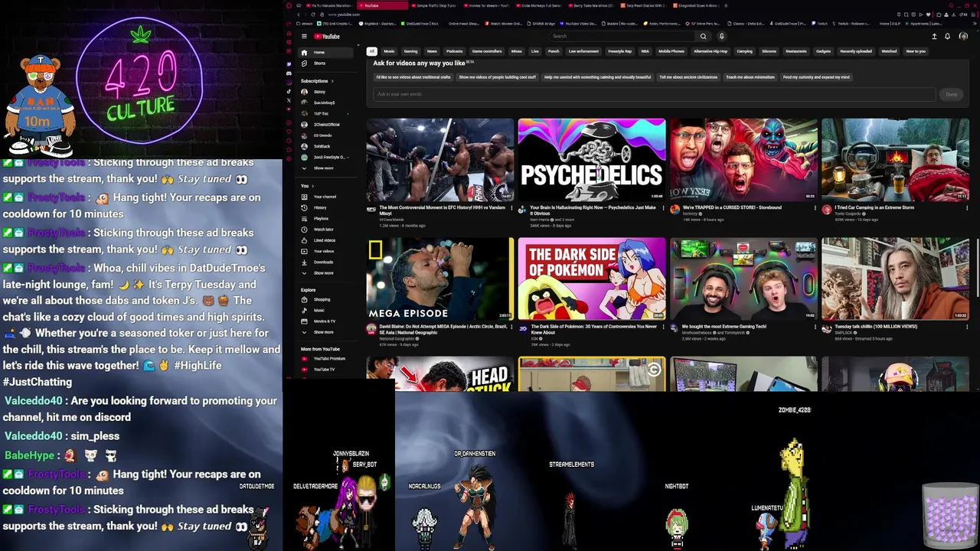Open Playlists in the sidebar
The height and width of the screenshot is (551, 980).
(325, 218)
